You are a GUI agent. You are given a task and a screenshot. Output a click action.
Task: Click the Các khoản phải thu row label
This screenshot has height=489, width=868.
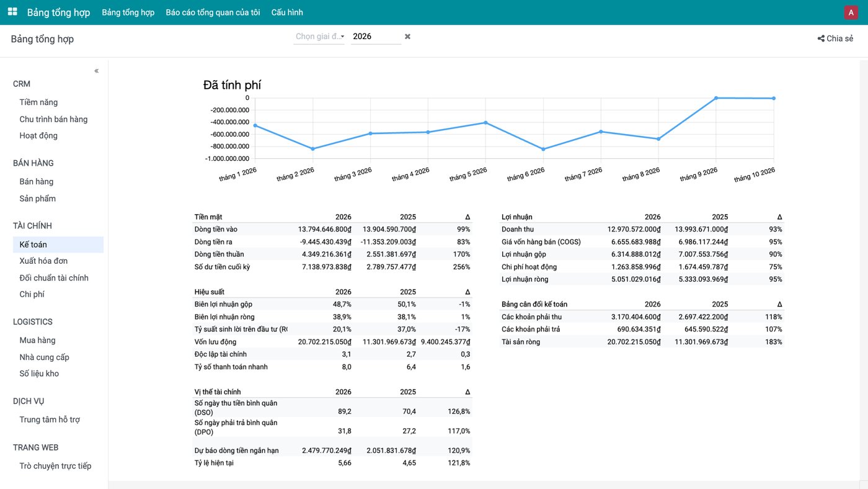click(531, 316)
